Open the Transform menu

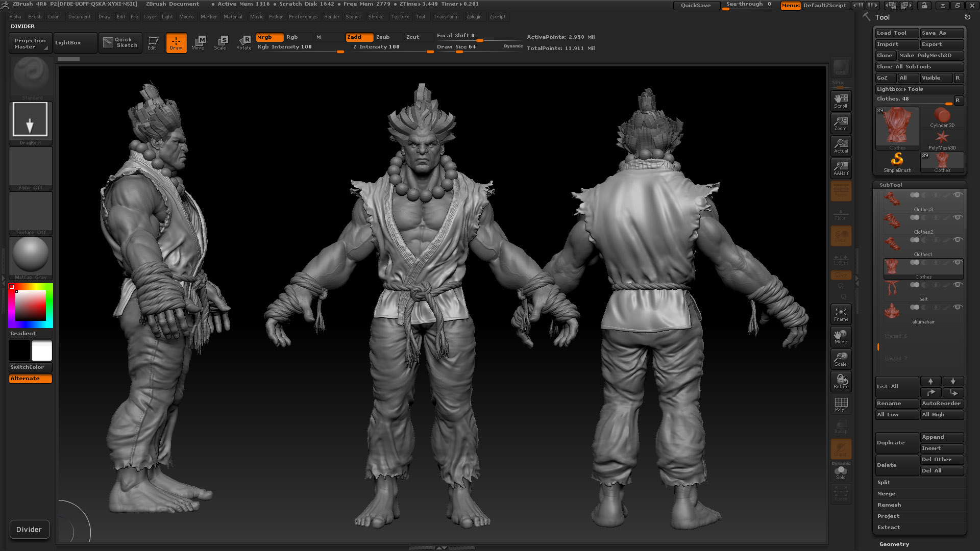click(x=446, y=17)
